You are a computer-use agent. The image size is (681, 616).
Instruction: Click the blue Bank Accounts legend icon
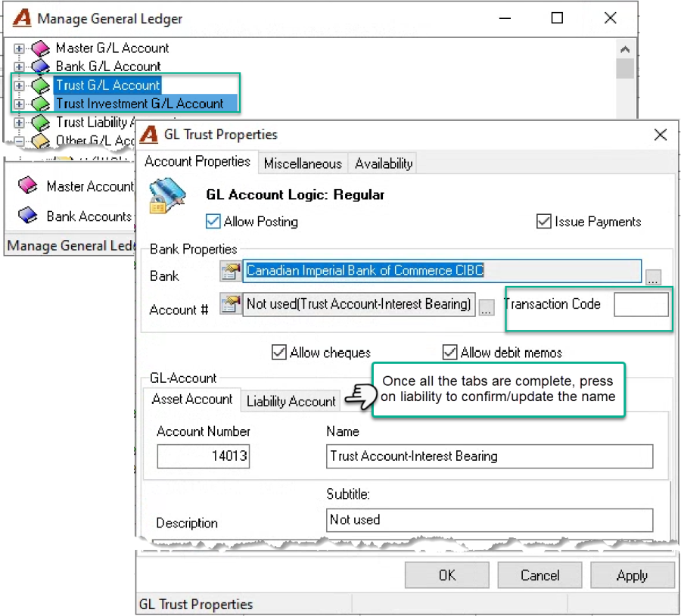click(28, 216)
